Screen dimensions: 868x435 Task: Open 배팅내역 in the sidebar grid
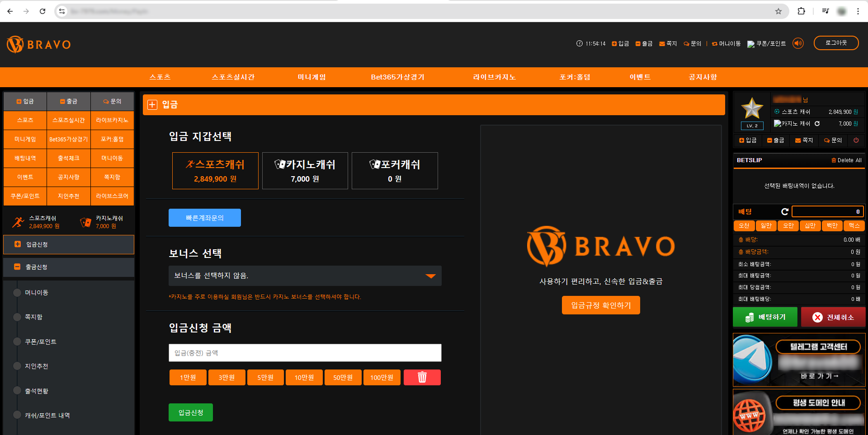pos(25,158)
